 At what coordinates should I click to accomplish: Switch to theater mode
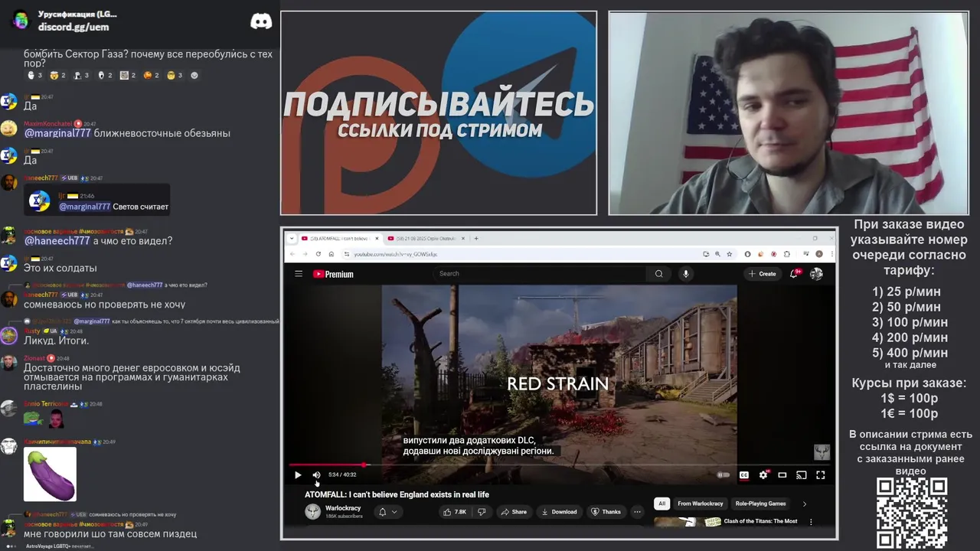tap(782, 475)
